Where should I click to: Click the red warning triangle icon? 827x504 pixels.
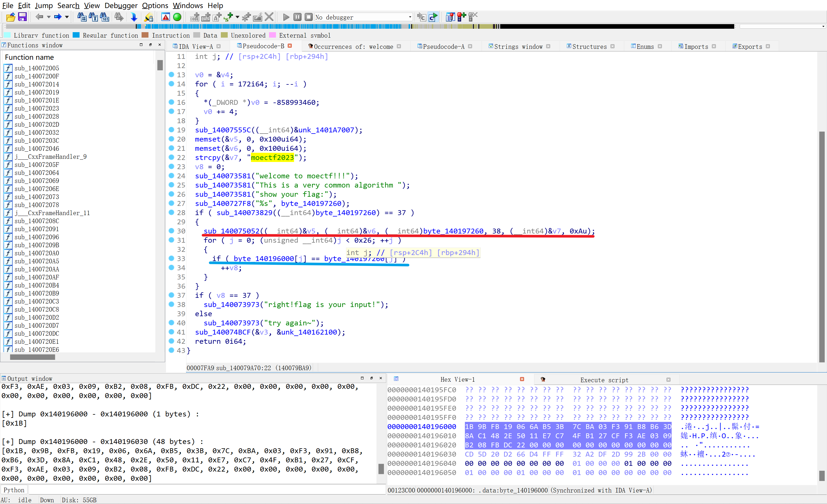[x=165, y=17]
